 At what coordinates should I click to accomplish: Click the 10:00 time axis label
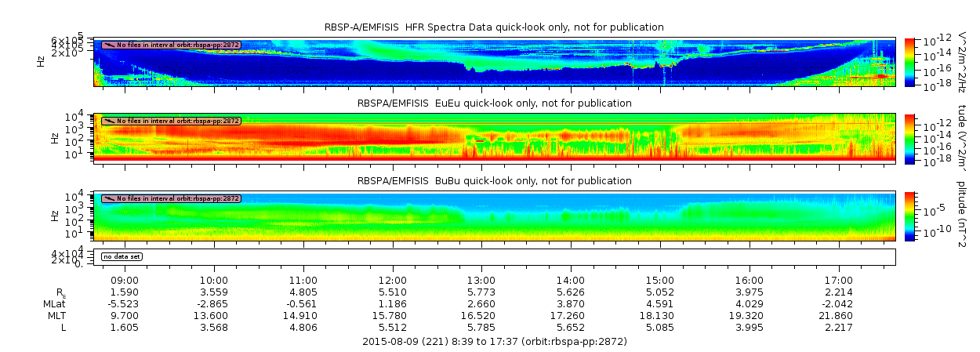[x=215, y=280]
